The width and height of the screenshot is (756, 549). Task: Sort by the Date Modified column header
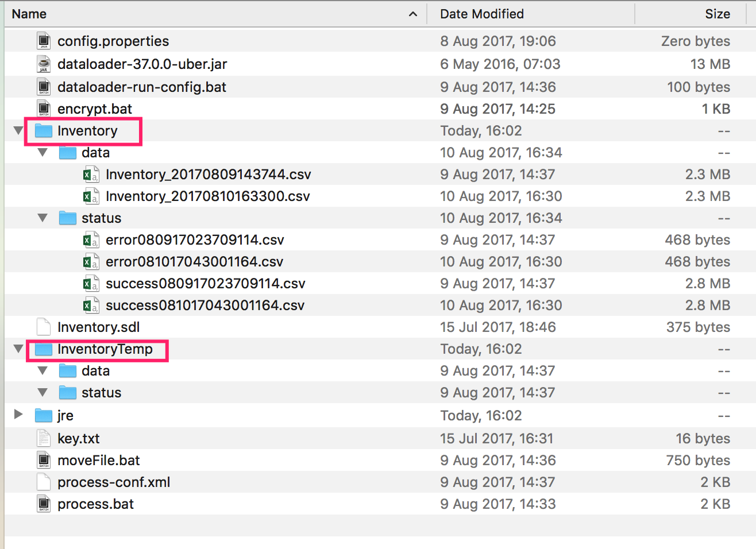[531, 14]
